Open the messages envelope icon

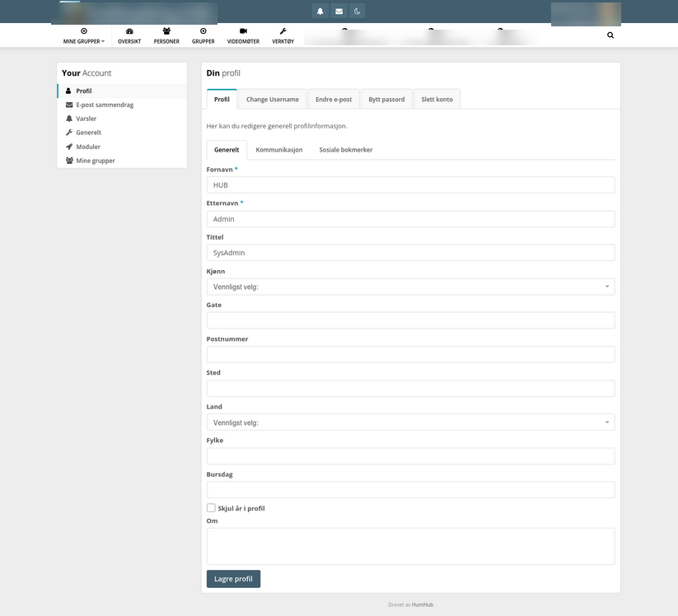[339, 12]
